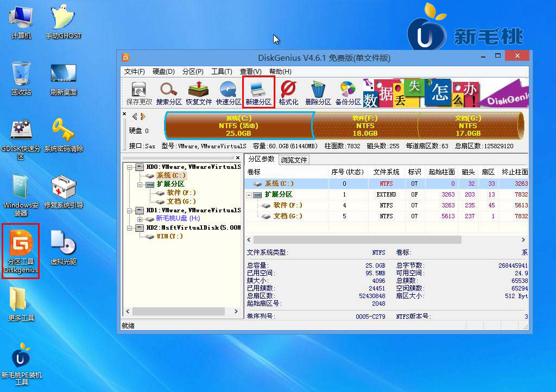The width and height of the screenshot is (556, 392).
Task: Open the 硬盘(D) menu
Action: (163, 72)
